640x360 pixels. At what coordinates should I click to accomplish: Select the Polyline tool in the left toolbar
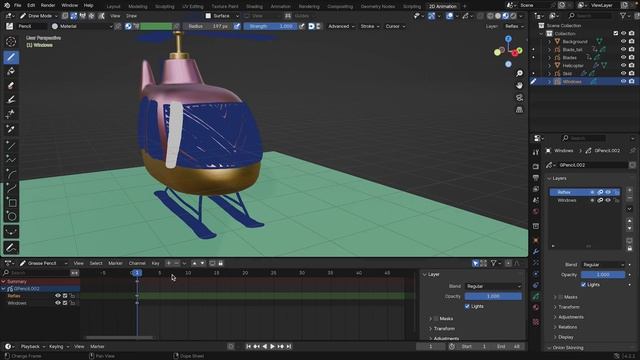click(11, 160)
